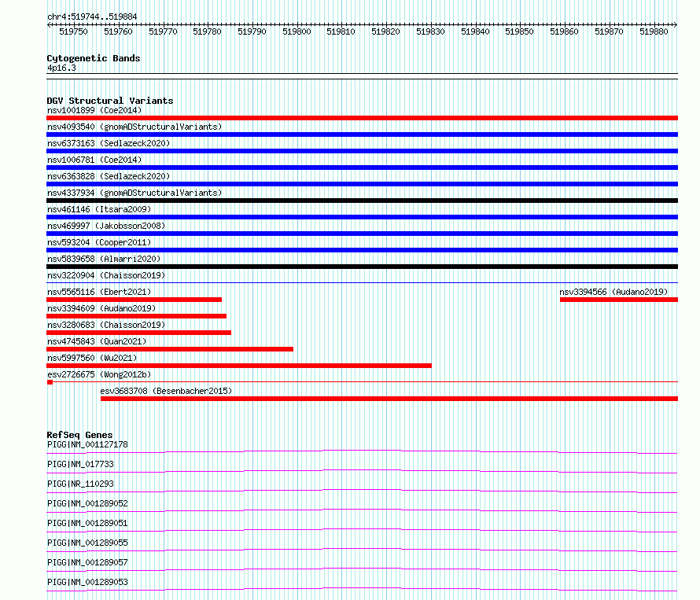700x600 pixels.
Task: Open the PIGG|NM_017733 gene label
Action: coord(80,464)
